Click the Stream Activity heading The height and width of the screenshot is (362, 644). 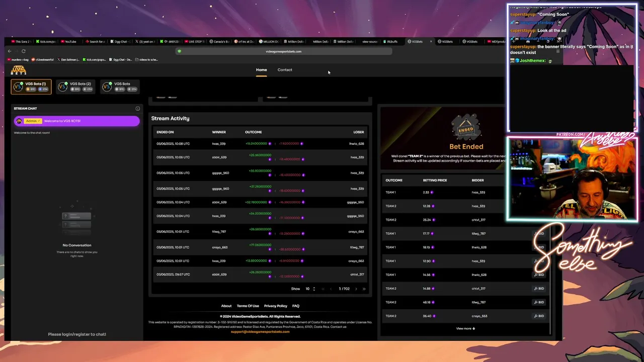tap(170, 119)
